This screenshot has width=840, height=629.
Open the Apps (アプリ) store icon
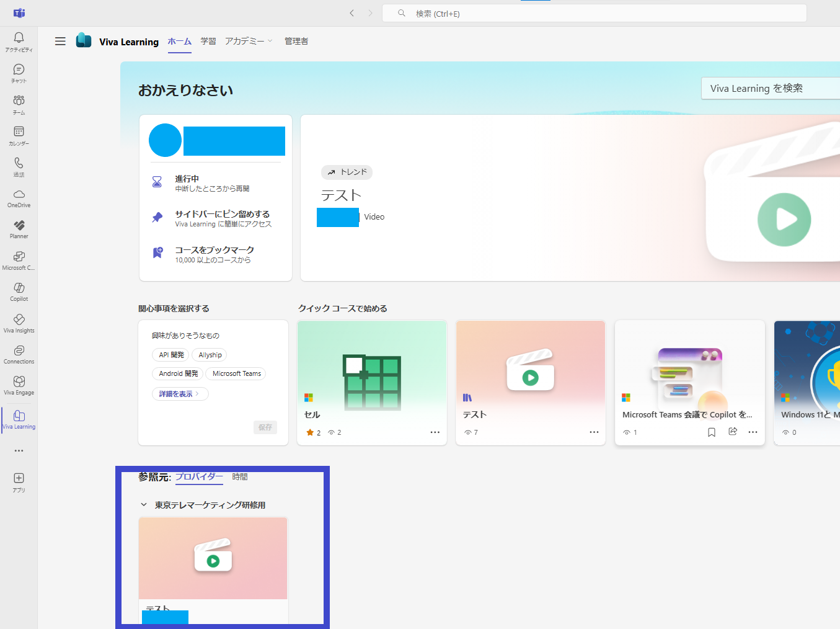point(19,482)
